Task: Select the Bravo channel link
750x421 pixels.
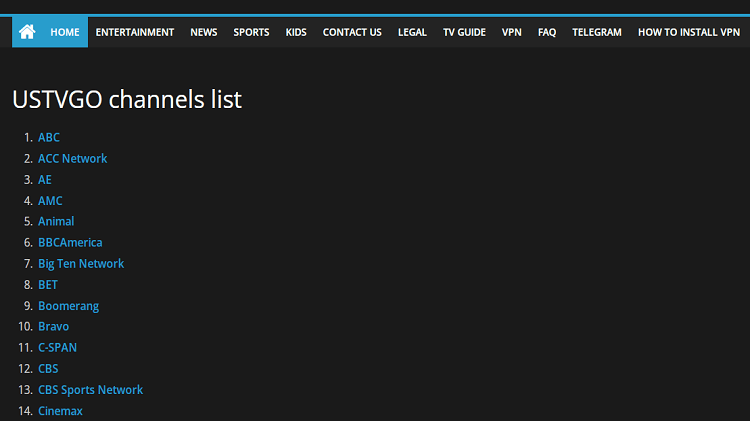Action: [54, 326]
